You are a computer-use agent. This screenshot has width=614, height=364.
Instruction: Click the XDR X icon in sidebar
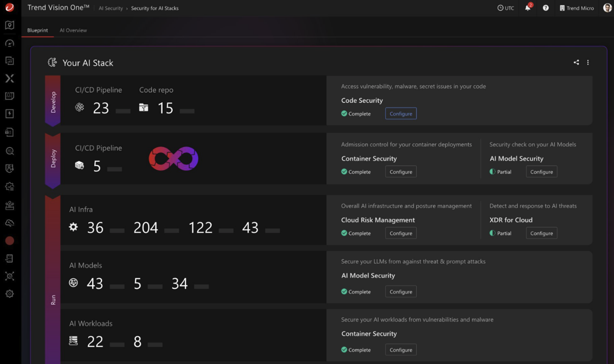tap(9, 78)
